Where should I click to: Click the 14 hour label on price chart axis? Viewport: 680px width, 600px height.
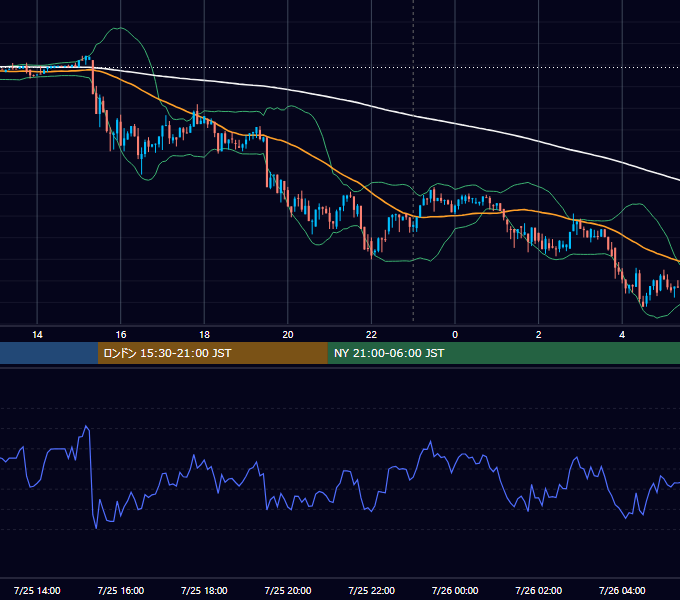point(37,335)
